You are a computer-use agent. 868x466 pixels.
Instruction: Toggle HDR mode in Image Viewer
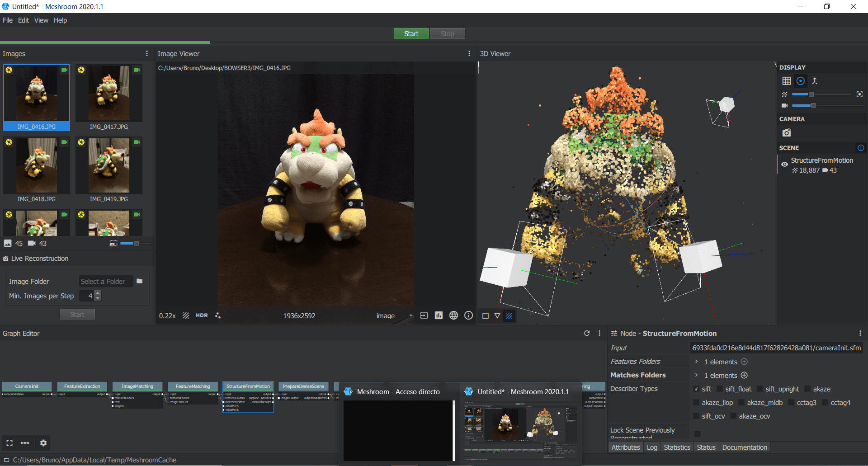(x=202, y=315)
